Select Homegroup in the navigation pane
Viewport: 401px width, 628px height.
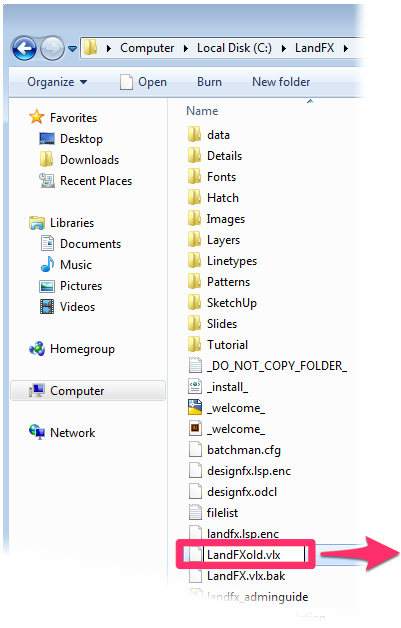[x=82, y=349]
